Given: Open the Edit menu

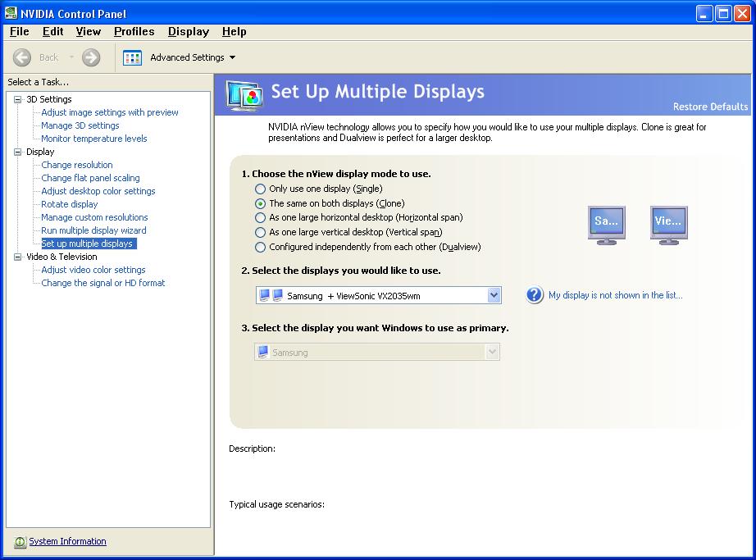Looking at the screenshot, I should point(53,32).
